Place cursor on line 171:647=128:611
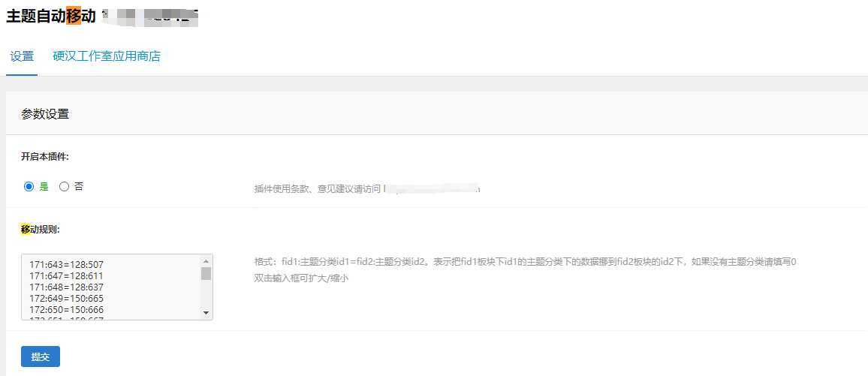This screenshot has height=376, width=868. coord(66,276)
